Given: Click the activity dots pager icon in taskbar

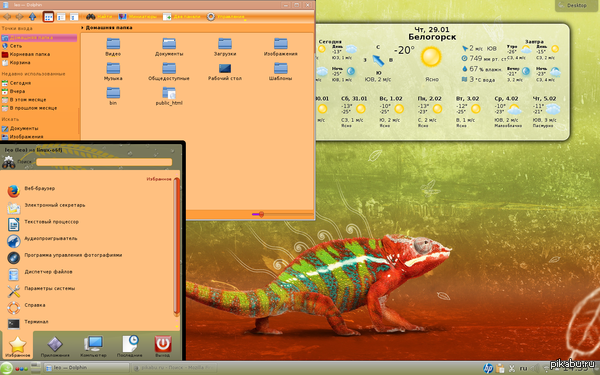Looking at the screenshot, I should [22, 369].
